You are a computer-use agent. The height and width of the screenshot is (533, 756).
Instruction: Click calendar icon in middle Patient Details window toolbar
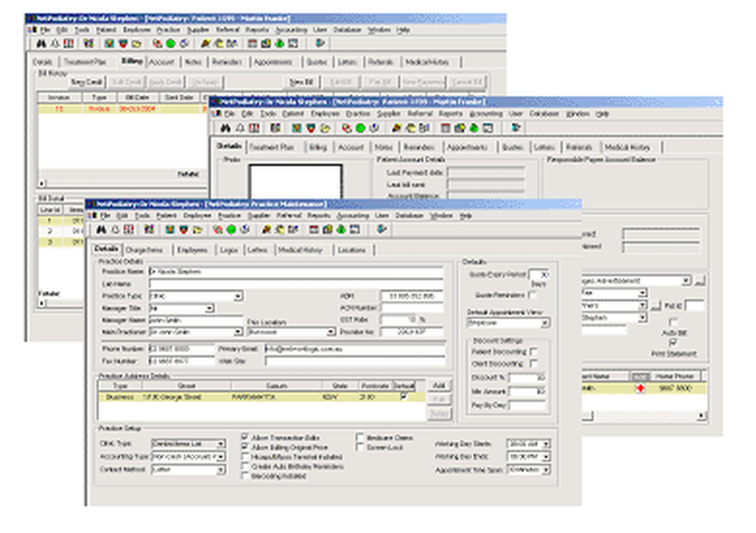click(x=446, y=128)
